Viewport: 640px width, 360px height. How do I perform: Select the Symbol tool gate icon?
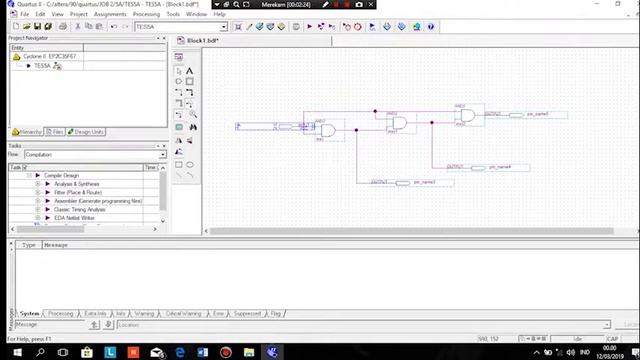(179, 81)
